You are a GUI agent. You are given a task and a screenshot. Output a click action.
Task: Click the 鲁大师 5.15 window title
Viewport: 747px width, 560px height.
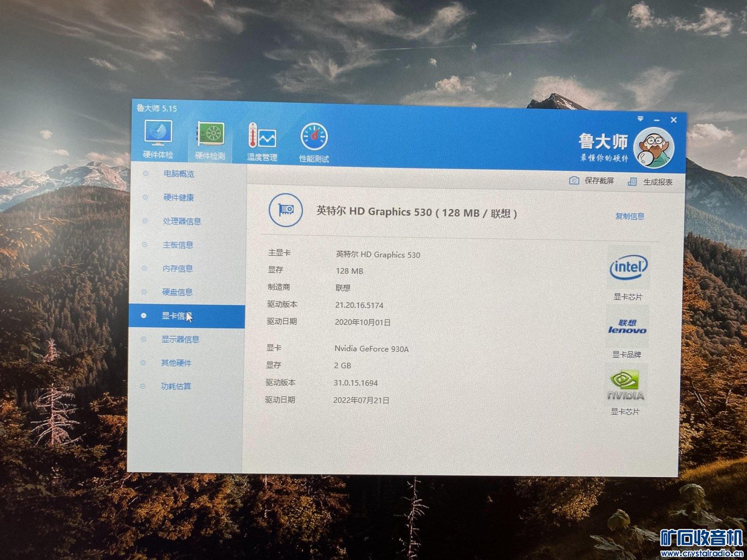tap(157, 108)
